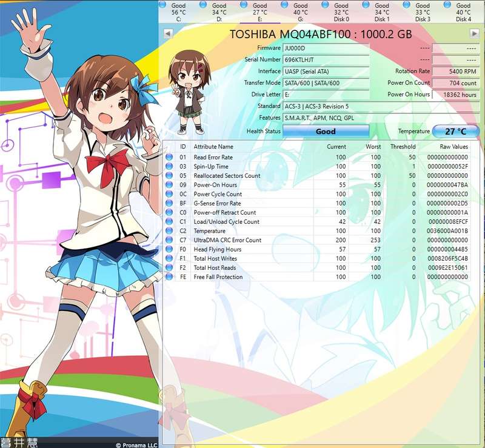Click the Free Fall Protection attribute name

218,277
